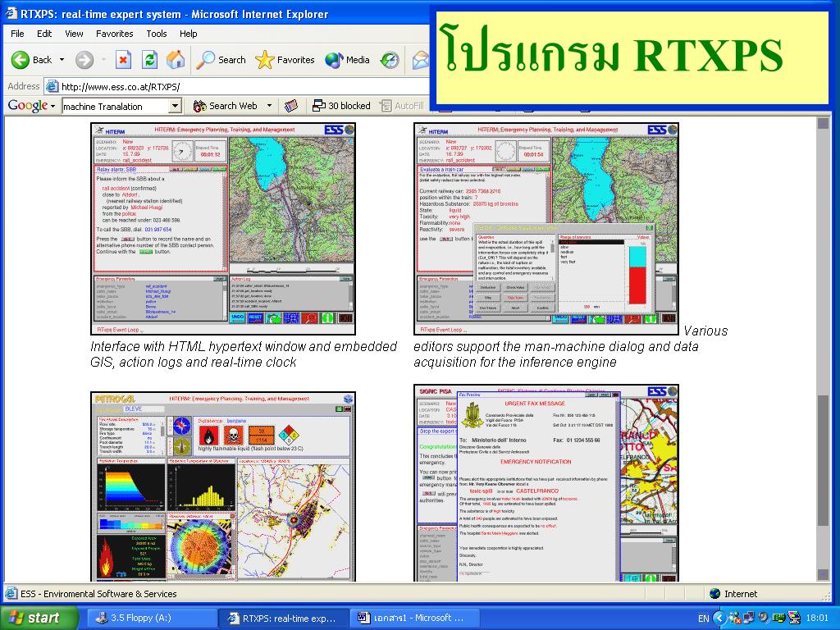Open the Tools menu

pyautogui.click(x=157, y=34)
